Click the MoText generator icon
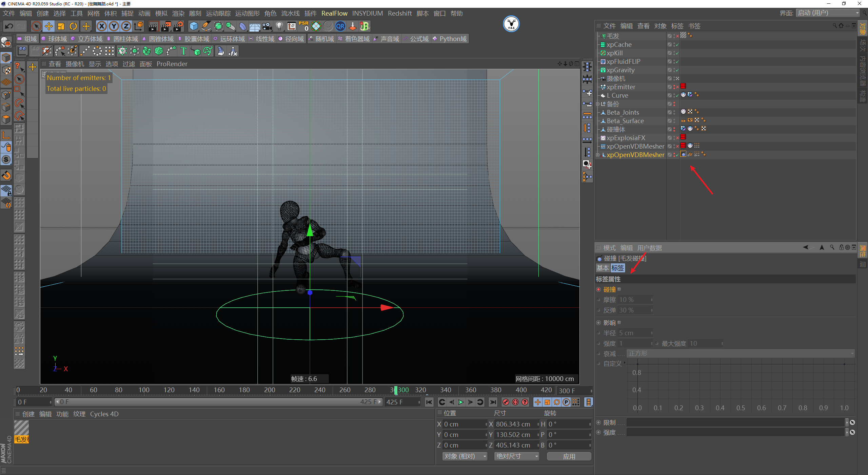 183,51
